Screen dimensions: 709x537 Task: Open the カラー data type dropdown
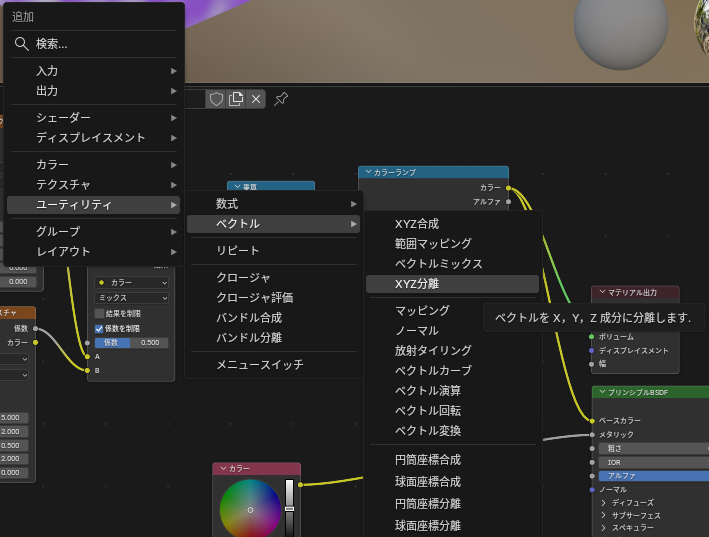click(131, 283)
